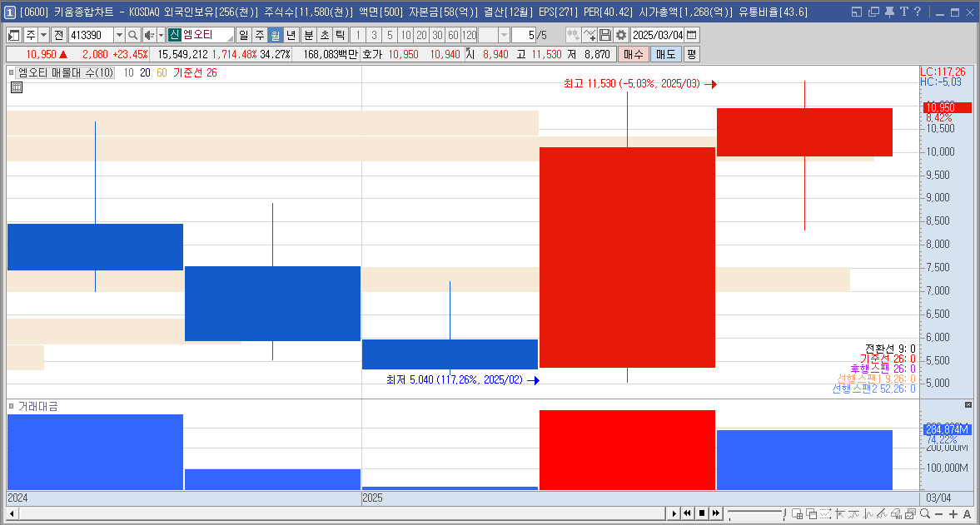Click the picture chart icon in bottom toolbar

(911, 513)
